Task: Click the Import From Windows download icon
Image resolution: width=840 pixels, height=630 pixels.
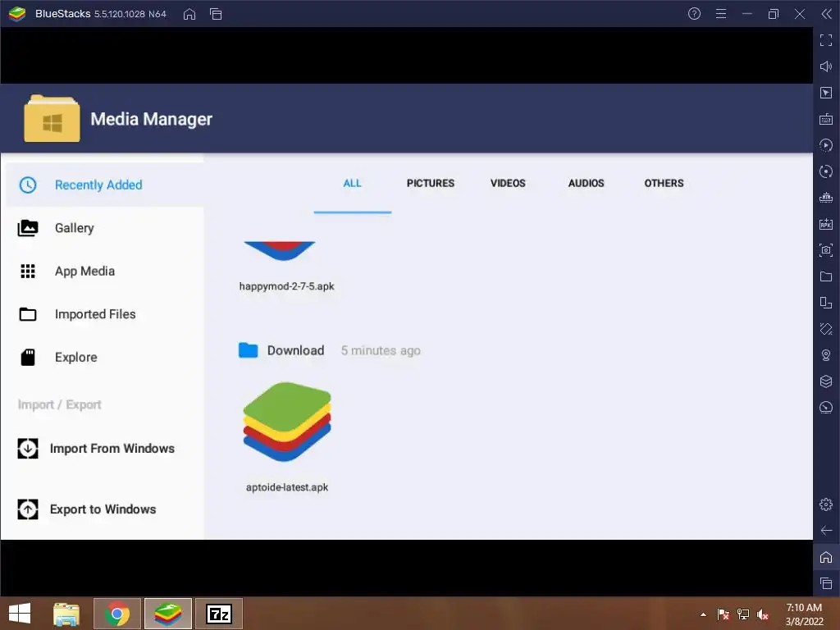Action: (28, 449)
